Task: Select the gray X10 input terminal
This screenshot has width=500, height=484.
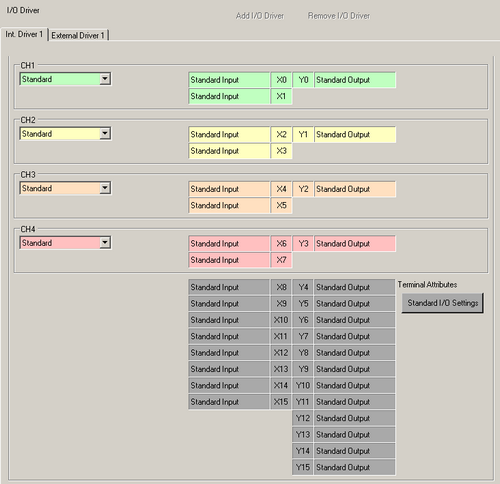Action: (281, 320)
